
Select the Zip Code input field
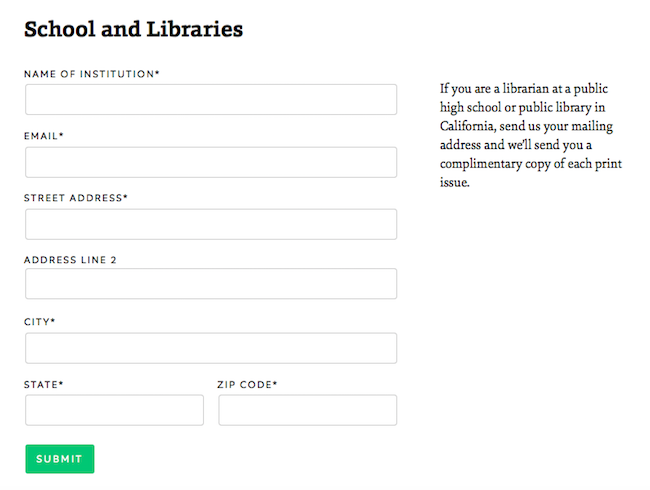click(307, 410)
